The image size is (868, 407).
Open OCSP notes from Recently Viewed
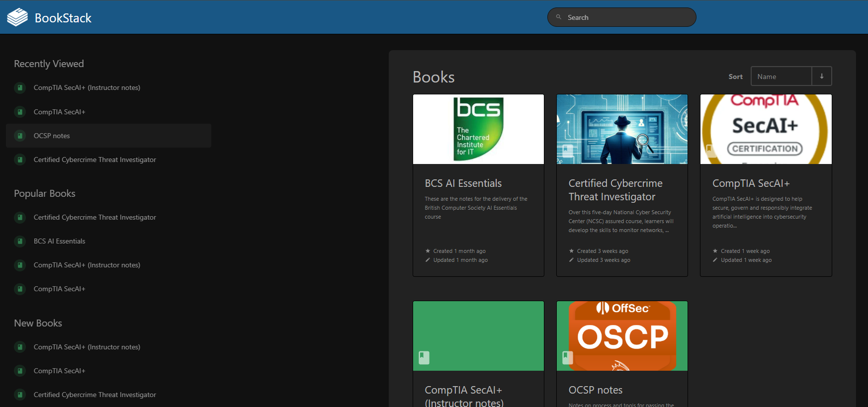pyautogui.click(x=52, y=136)
